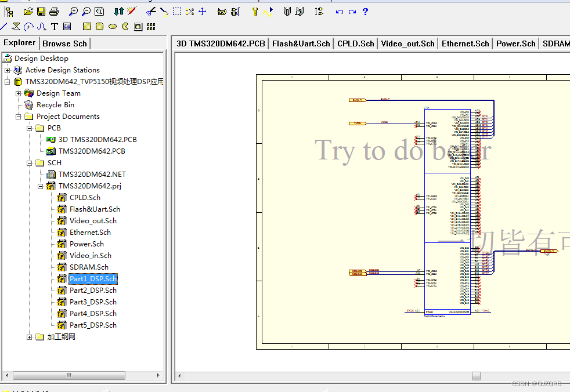Switch to the Browse Sch tab
Screen dimensions: 570x392
tap(65, 43)
